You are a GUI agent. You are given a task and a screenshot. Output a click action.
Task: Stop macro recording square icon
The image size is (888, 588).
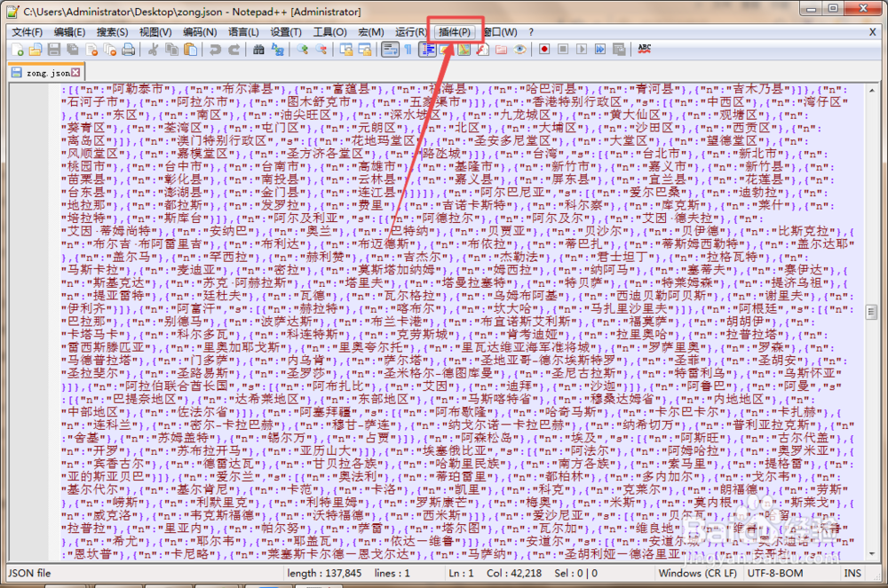point(563,50)
